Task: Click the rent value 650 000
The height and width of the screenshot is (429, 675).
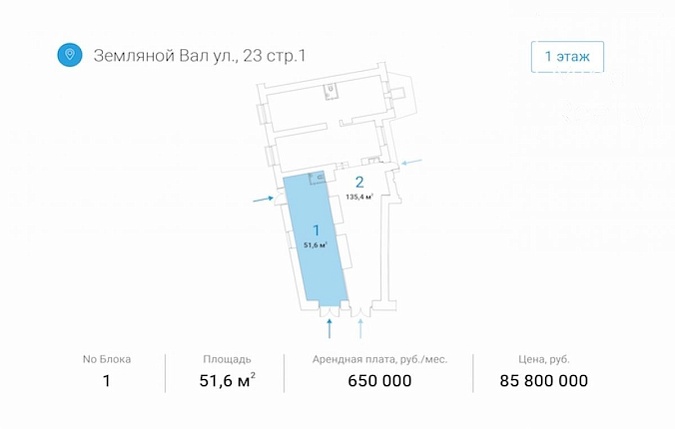Action: (x=380, y=381)
